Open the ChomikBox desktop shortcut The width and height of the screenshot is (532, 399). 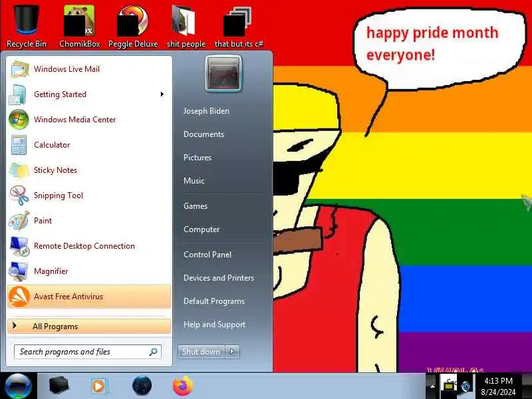coord(79,27)
